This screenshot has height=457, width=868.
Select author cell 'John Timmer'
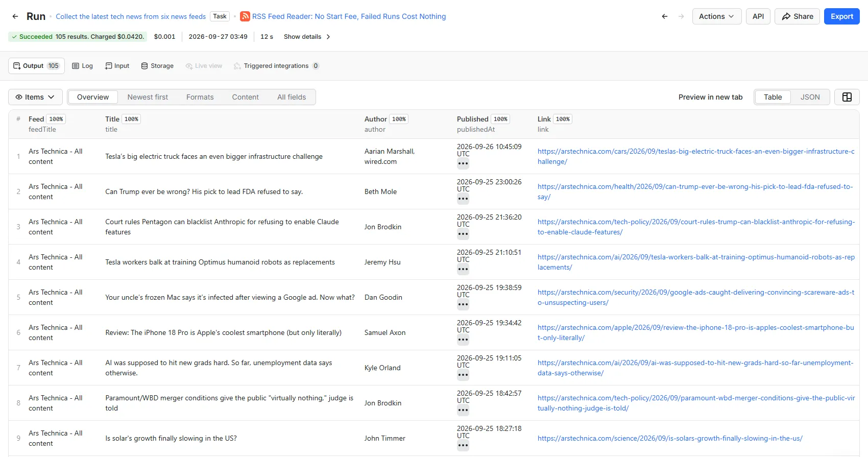click(385, 438)
